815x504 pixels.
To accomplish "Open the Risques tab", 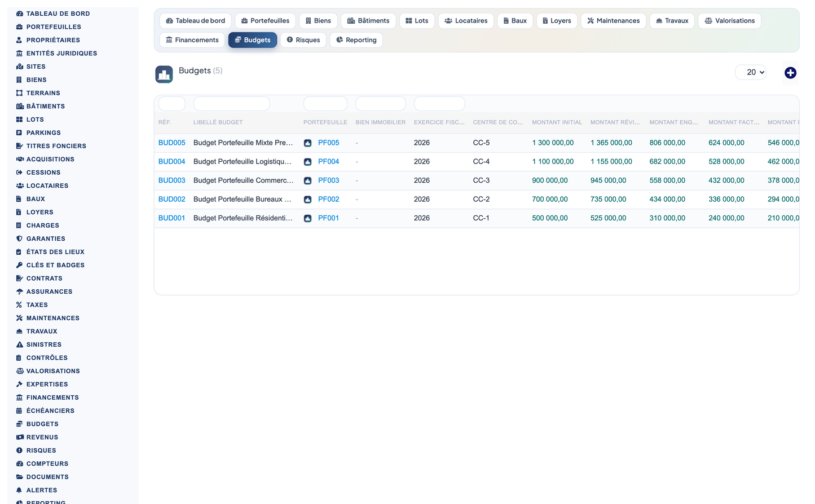I will pos(303,40).
